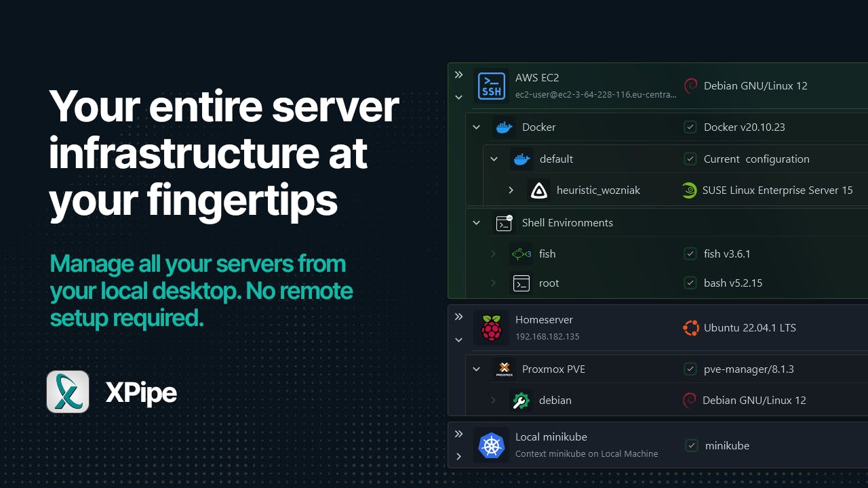
Task: Collapse the Shell Environments node
Action: tap(477, 223)
